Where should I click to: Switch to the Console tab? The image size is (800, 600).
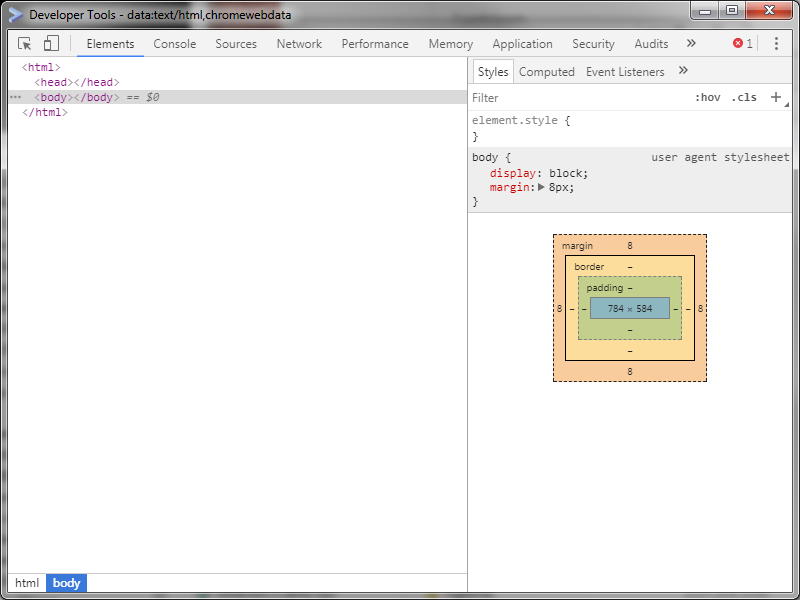point(174,44)
